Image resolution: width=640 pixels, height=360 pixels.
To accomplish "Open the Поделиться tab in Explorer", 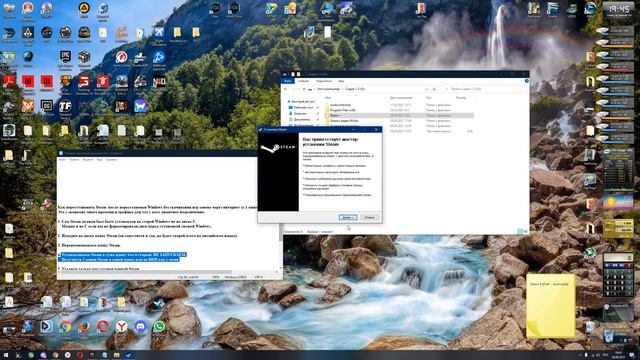I will (324, 81).
